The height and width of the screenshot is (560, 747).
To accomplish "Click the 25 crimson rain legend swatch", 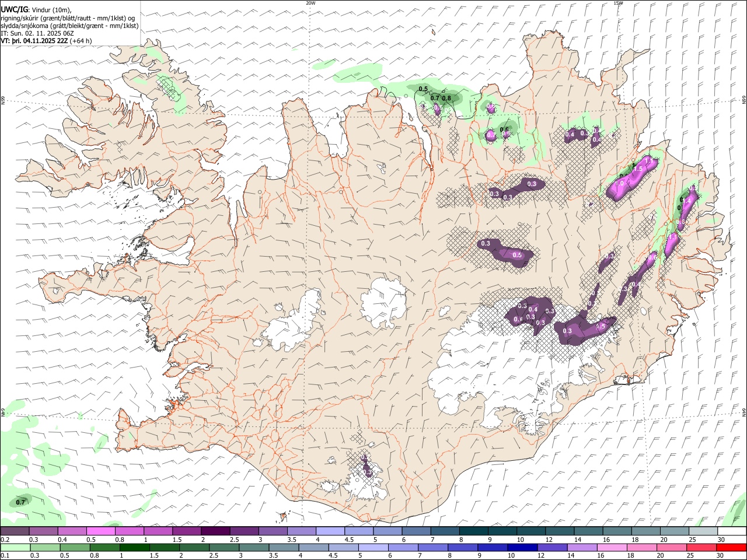I will 701,547.
